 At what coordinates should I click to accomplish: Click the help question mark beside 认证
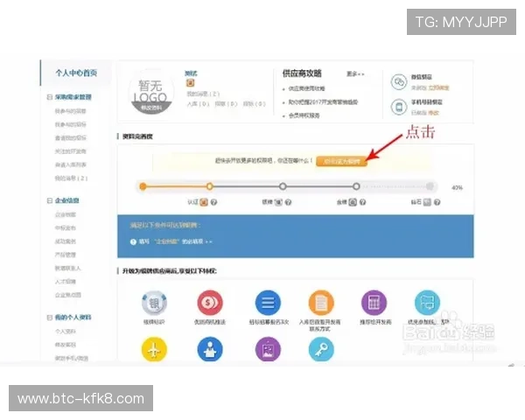point(213,202)
